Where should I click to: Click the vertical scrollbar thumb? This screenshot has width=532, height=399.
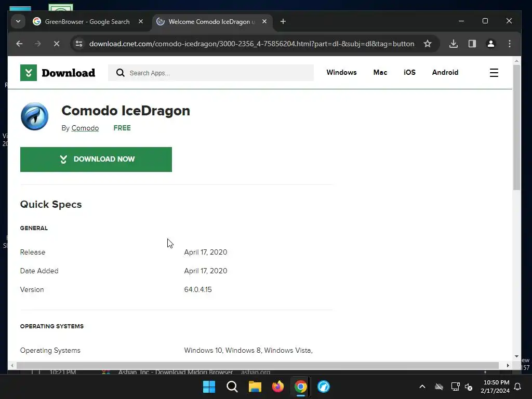coord(516,127)
